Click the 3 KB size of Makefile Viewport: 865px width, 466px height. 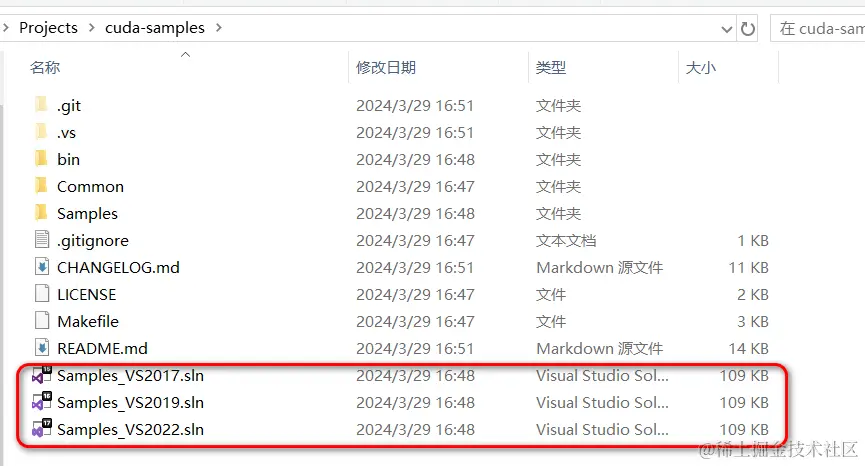(753, 322)
